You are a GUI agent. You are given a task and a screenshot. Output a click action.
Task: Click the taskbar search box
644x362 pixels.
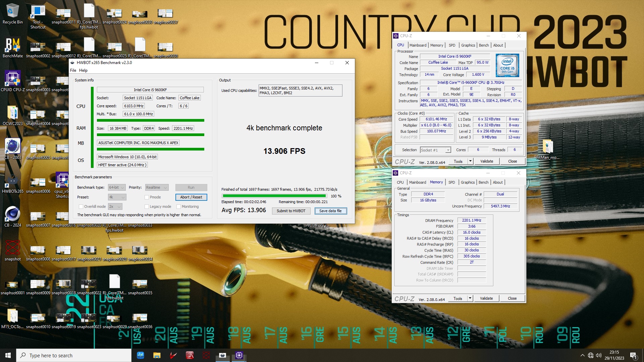tap(74, 355)
